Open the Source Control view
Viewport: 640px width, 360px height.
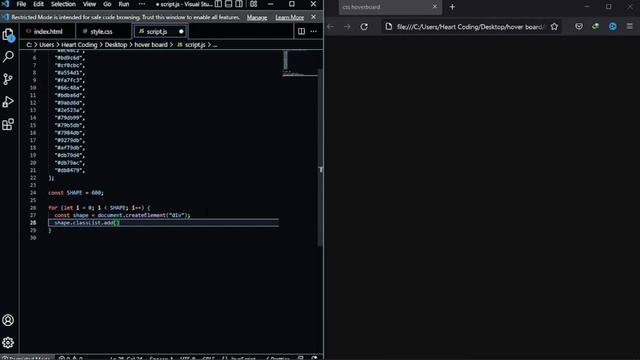click(x=8, y=79)
